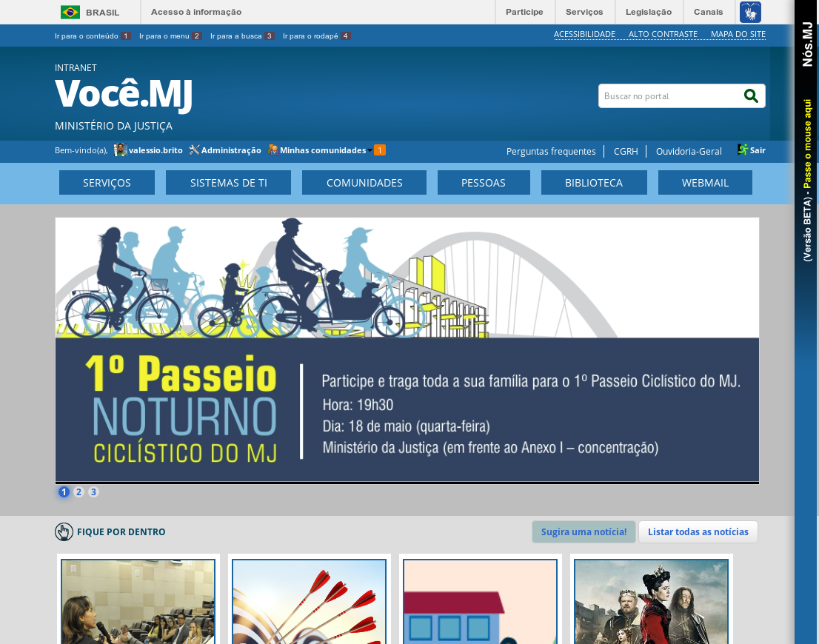The image size is (819, 644).
Task: Click the Administração tools icon
Action: click(194, 150)
